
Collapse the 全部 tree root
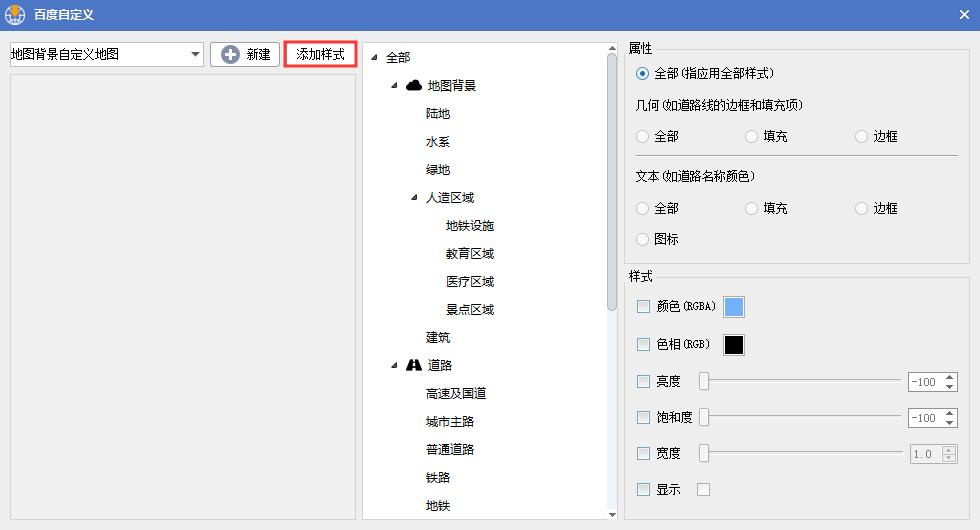click(374, 58)
